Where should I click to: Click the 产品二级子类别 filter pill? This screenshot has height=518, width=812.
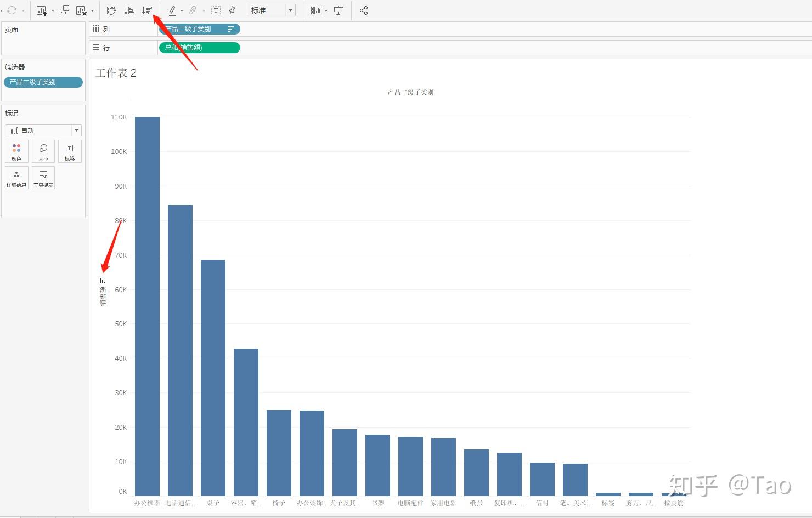[43, 82]
